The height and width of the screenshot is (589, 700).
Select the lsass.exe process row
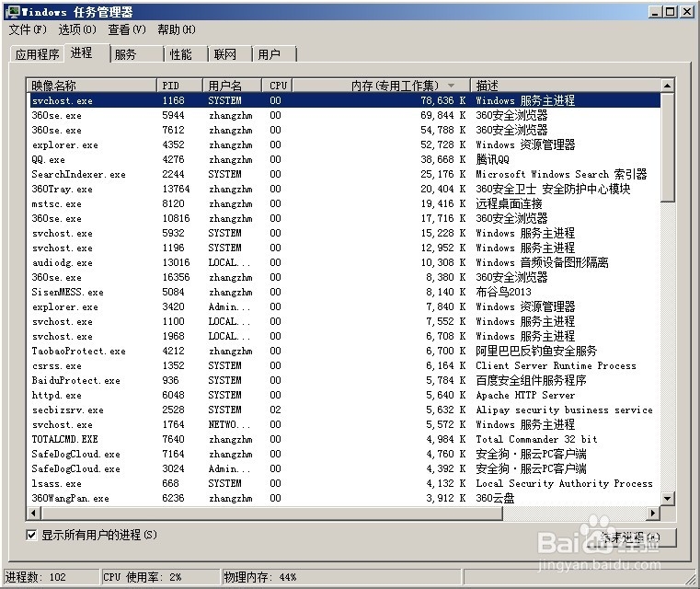click(x=345, y=483)
